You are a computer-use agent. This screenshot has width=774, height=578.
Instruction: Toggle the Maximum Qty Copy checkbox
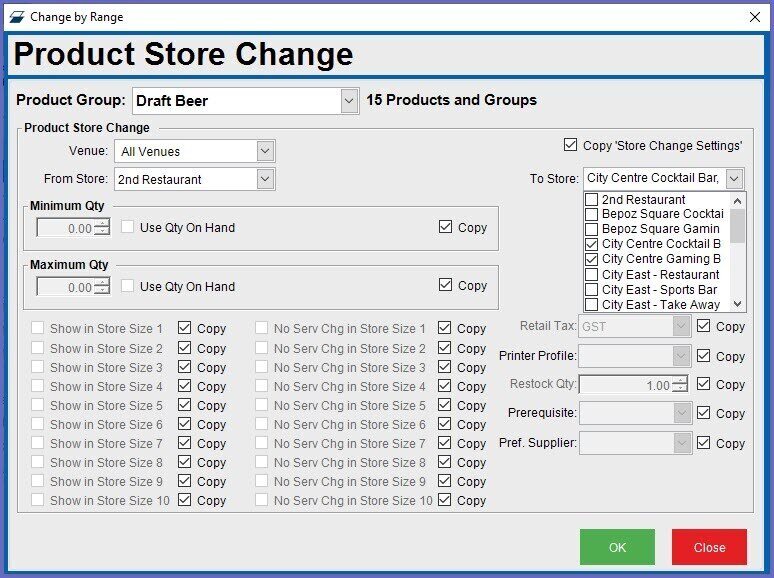445,286
